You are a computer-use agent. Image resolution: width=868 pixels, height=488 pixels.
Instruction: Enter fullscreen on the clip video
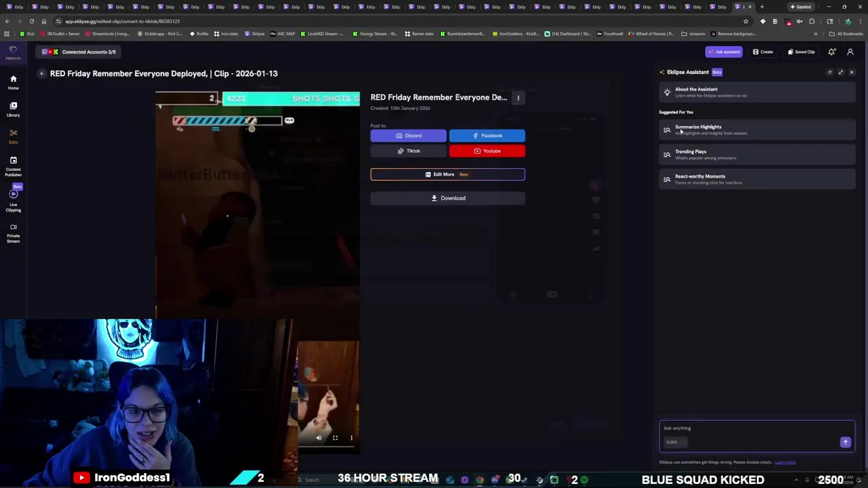(335, 438)
